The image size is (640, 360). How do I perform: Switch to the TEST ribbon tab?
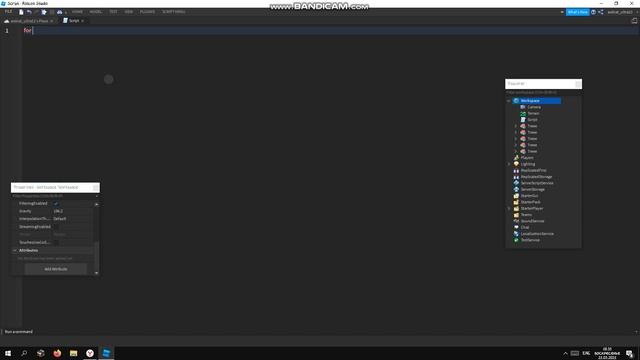pos(113,12)
